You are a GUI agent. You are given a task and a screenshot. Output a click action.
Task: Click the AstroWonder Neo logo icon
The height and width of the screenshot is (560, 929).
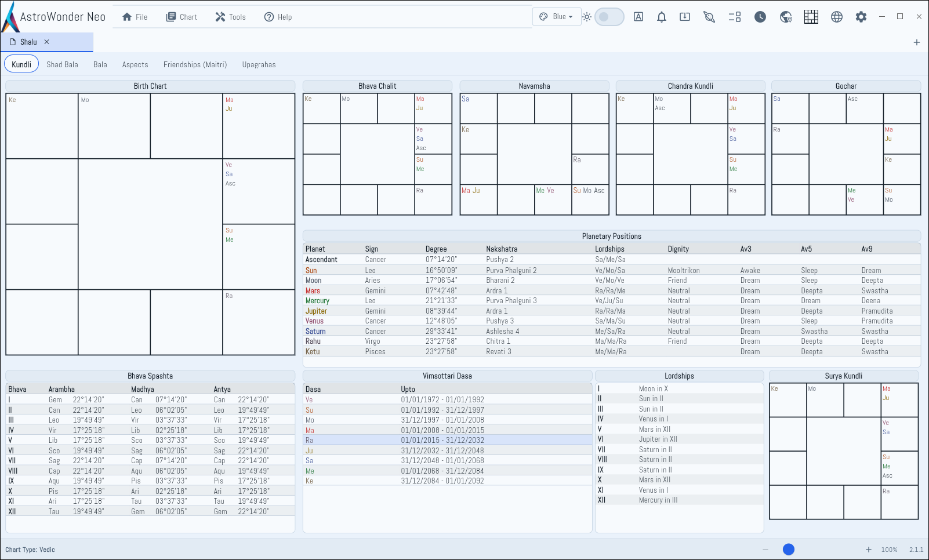pos(10,17)
